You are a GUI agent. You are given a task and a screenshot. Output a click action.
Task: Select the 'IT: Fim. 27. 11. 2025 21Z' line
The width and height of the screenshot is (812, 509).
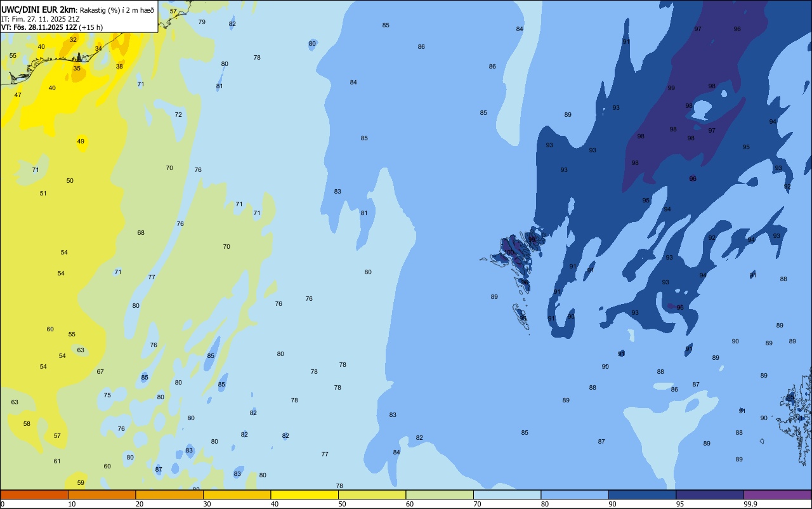pos(40,18)
